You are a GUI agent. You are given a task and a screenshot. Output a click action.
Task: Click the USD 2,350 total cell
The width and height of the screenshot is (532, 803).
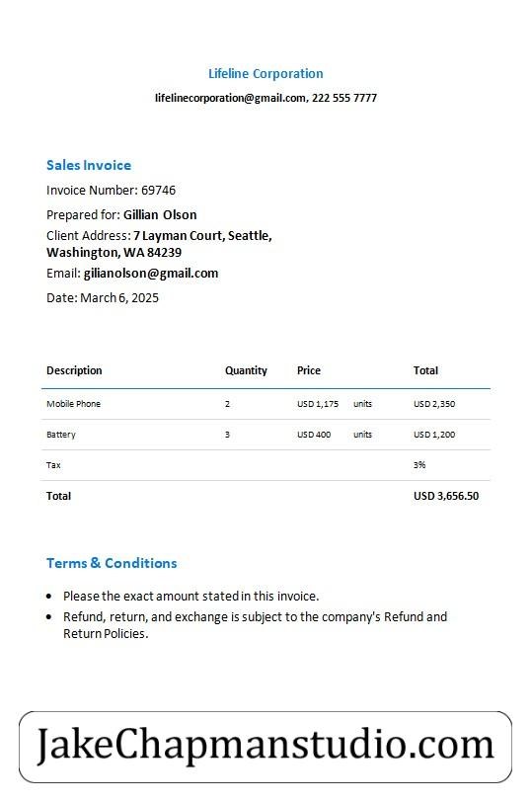(434, 404)
